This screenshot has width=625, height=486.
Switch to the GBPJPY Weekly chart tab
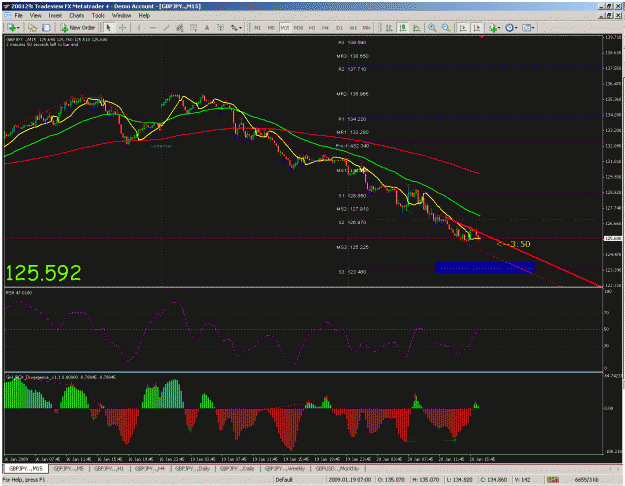(x=285, y=468)
